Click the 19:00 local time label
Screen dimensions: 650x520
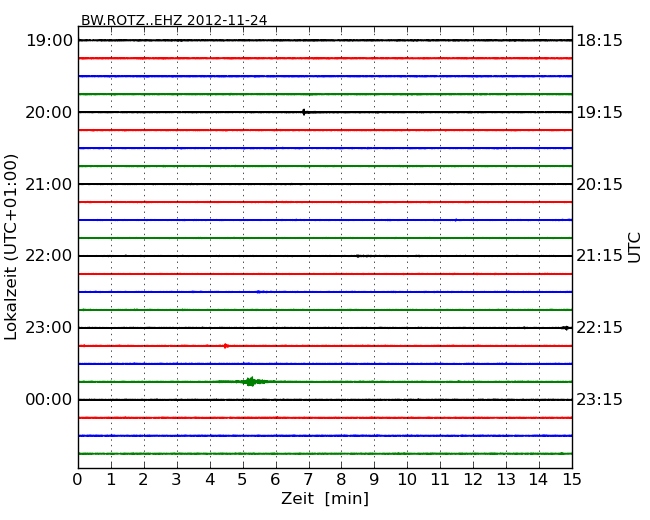49,41
